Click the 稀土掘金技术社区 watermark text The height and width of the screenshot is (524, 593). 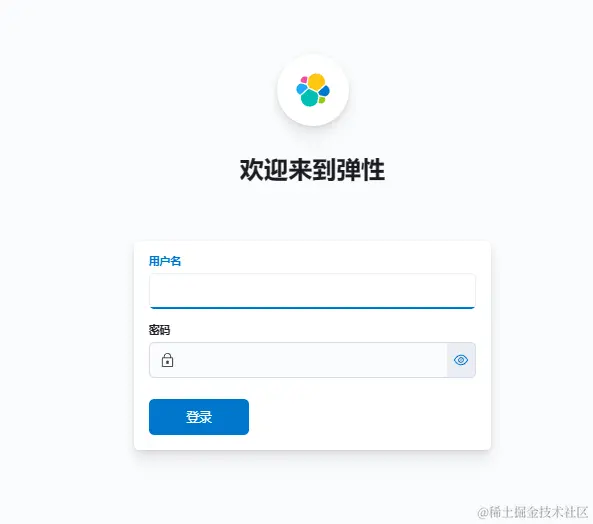(x=532, y=512)
